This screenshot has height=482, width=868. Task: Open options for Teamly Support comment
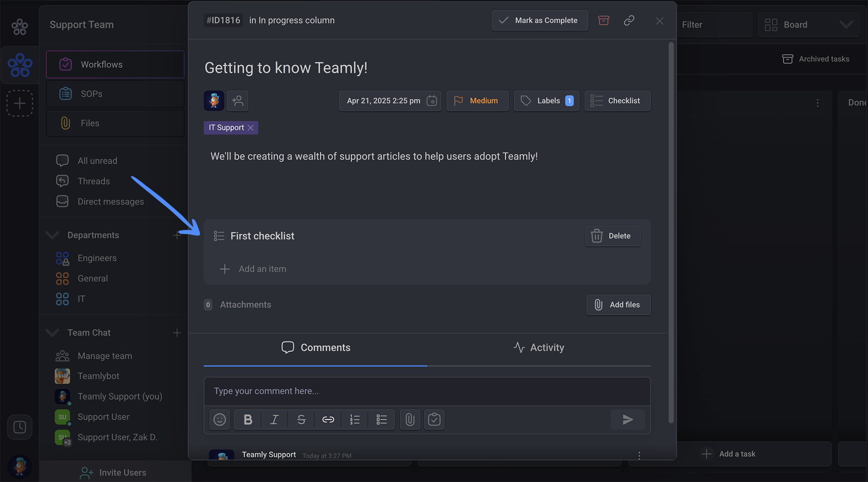639,456
